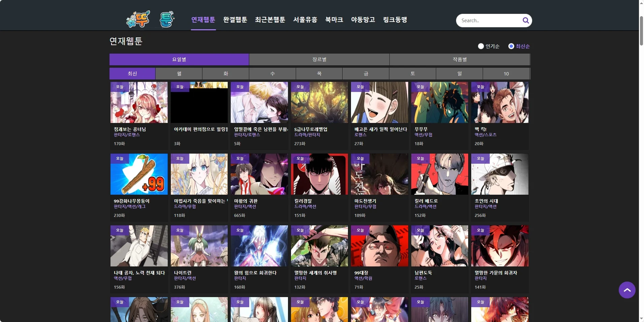Viewport: 644px width, 322px height.
Task: Open the 99대장 cover thumbnail
Action: [380, 246]
